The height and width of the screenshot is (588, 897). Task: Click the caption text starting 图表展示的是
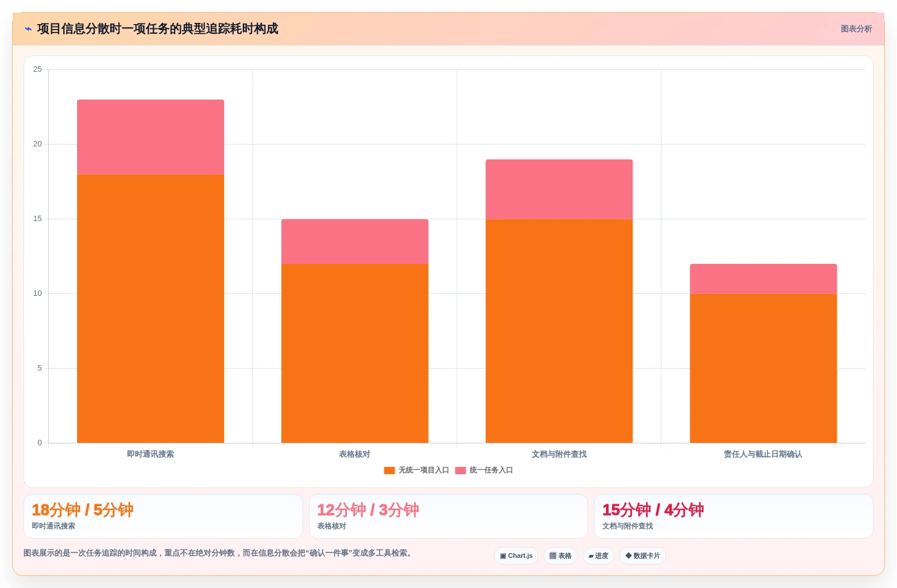(219, 553)
